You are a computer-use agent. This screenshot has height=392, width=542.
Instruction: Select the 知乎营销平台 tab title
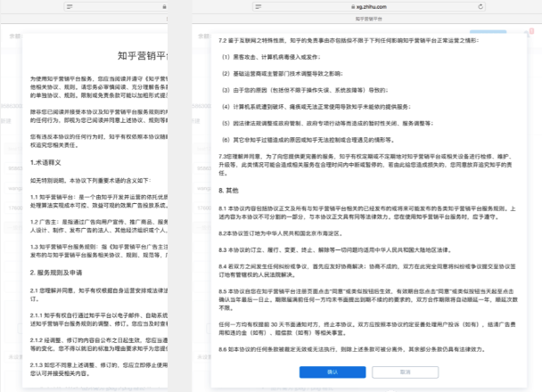point(369,19)
